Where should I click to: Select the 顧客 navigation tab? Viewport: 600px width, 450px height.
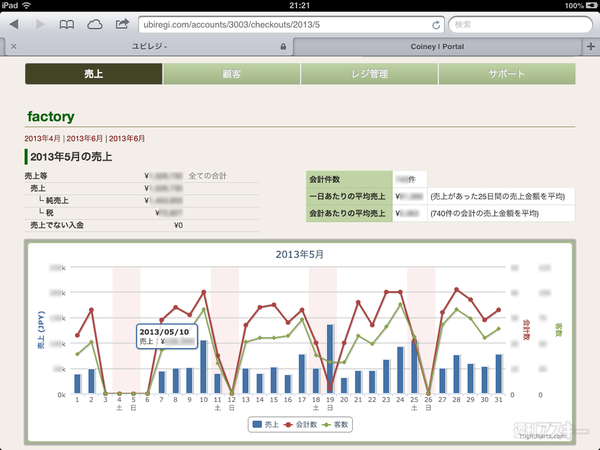[x=232, y=73]
